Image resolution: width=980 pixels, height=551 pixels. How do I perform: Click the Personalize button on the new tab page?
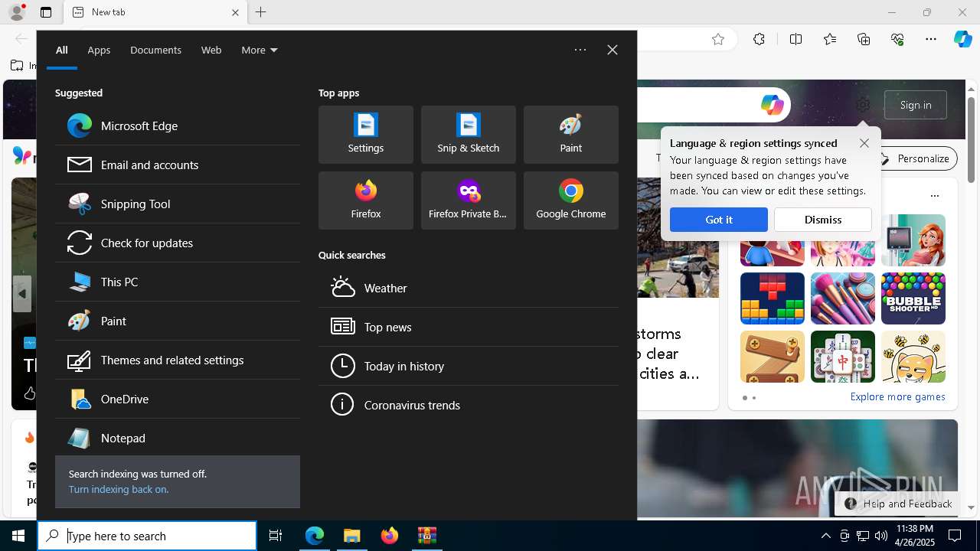click(x=915, y=158)
